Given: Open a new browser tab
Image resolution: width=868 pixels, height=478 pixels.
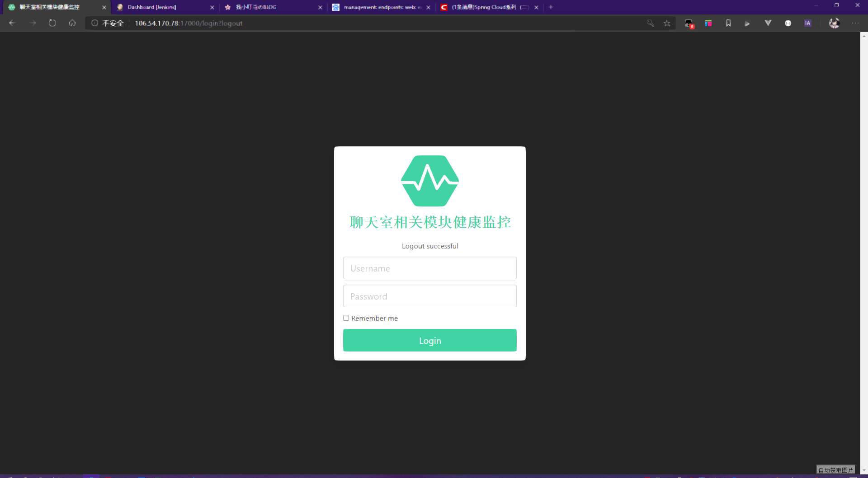Looking at the screenshot, I should pos(551,7).
